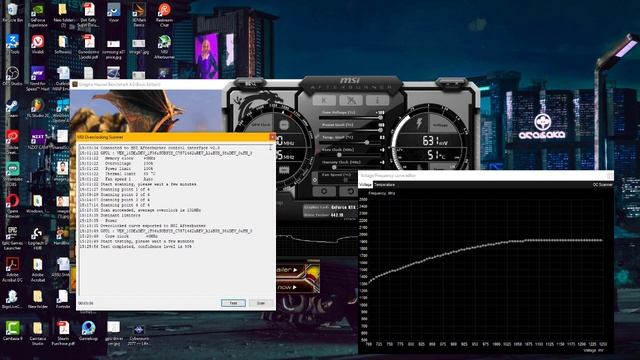Open the Afterburner Kombustor K button
The image size is (640, 360).
324,100
